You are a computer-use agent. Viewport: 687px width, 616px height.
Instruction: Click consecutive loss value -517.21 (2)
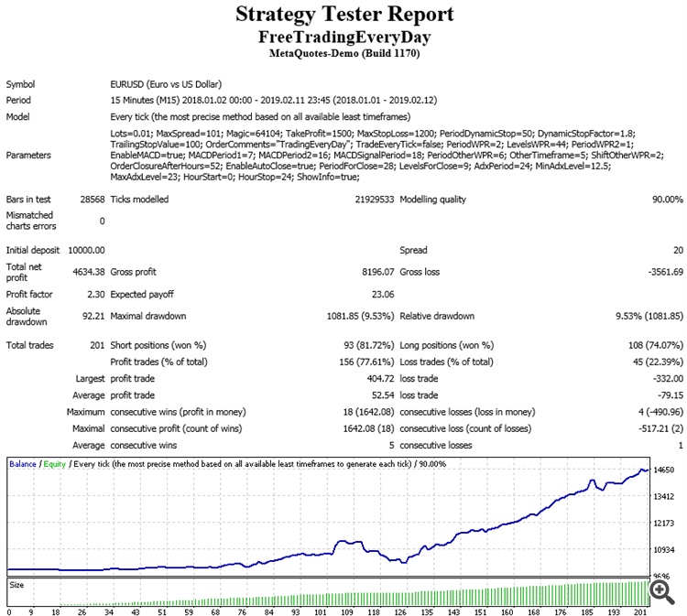(x=661, y=428)
